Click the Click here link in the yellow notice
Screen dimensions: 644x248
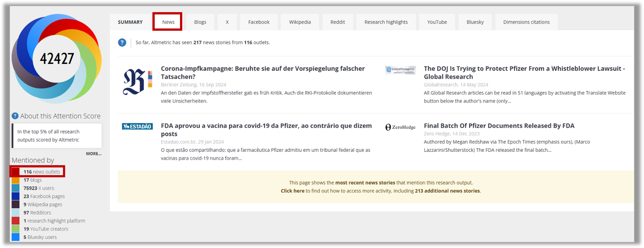pos(293,191)
